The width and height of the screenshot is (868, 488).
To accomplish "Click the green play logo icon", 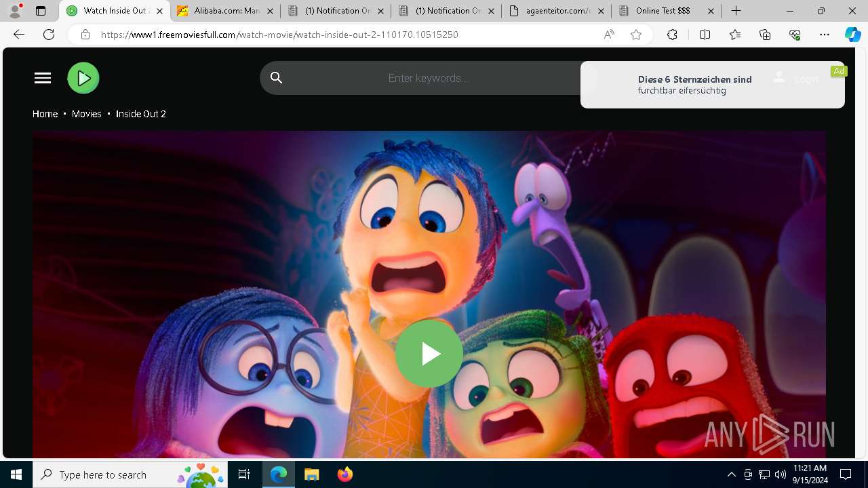I will tap(83, 78).
